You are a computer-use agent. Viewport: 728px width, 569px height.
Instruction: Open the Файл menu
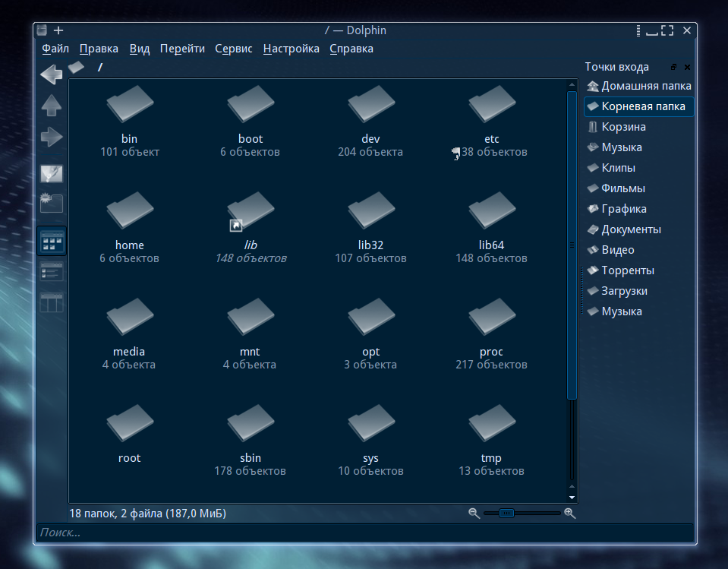click(x=55, y=49)
